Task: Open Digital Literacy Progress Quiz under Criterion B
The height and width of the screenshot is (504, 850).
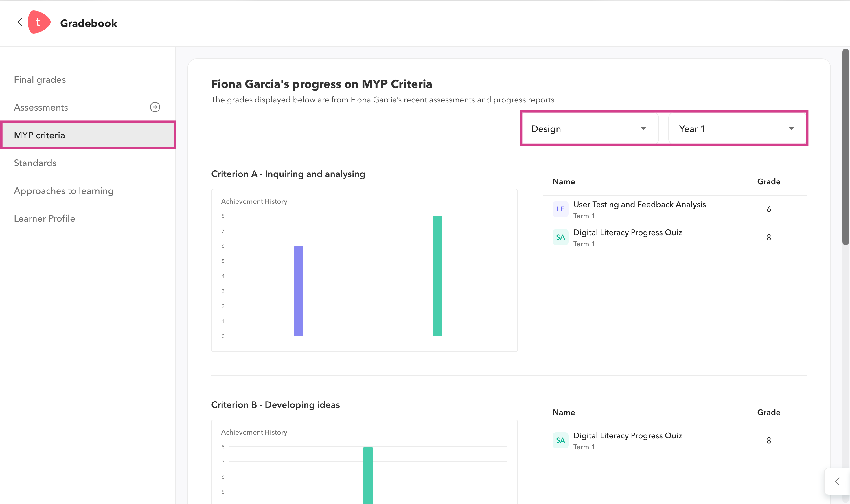Action: [628, 436]
